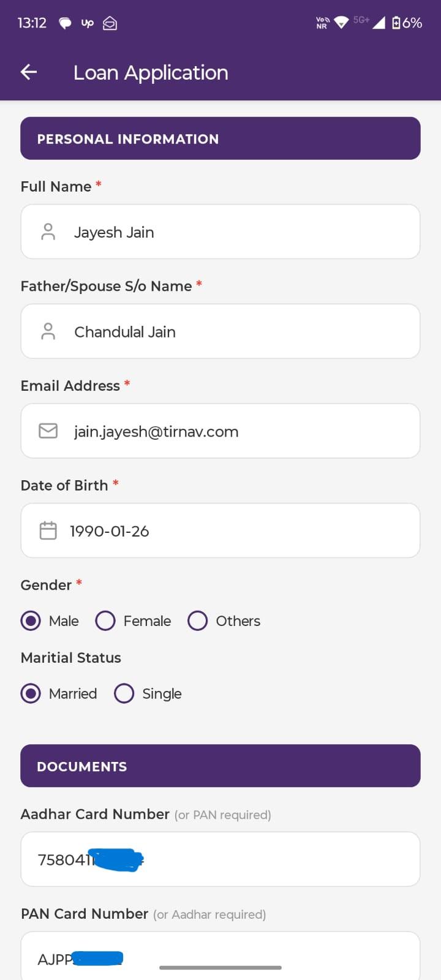Tap the Email Address text field
Screen dimensions: 441x980
[221, 431]
